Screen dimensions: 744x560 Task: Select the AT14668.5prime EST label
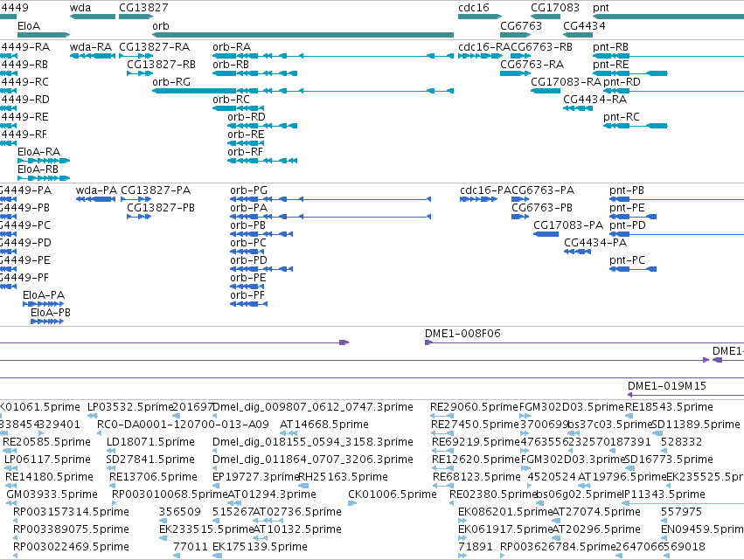point(324,425)
